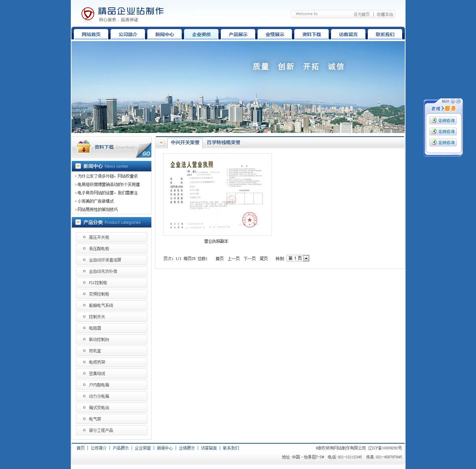Open 企业资质 in the top navigation

(201, 34)
